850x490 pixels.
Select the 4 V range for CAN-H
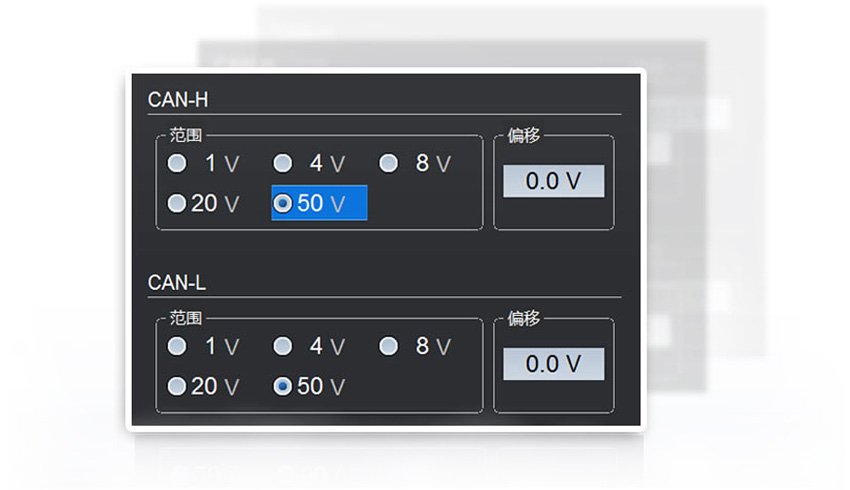coord(283,163)
